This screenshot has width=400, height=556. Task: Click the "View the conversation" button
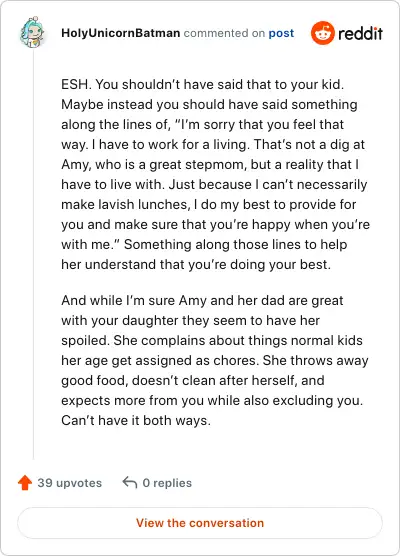[x=200, y=523]
